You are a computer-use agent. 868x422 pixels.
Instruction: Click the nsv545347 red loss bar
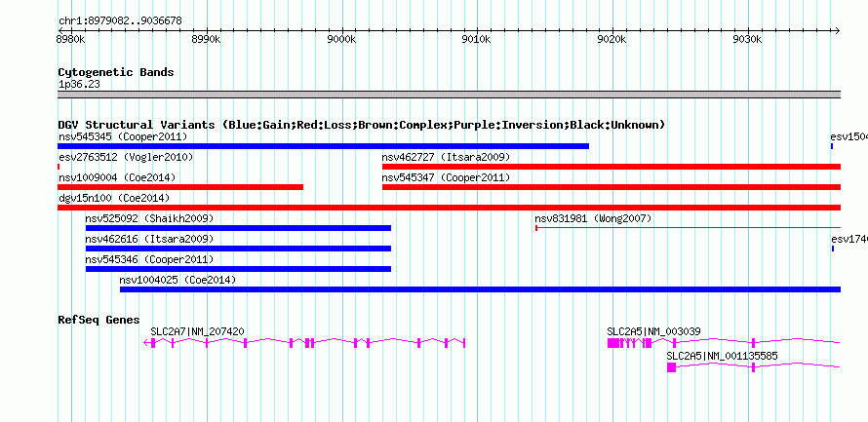coord(612,187)
